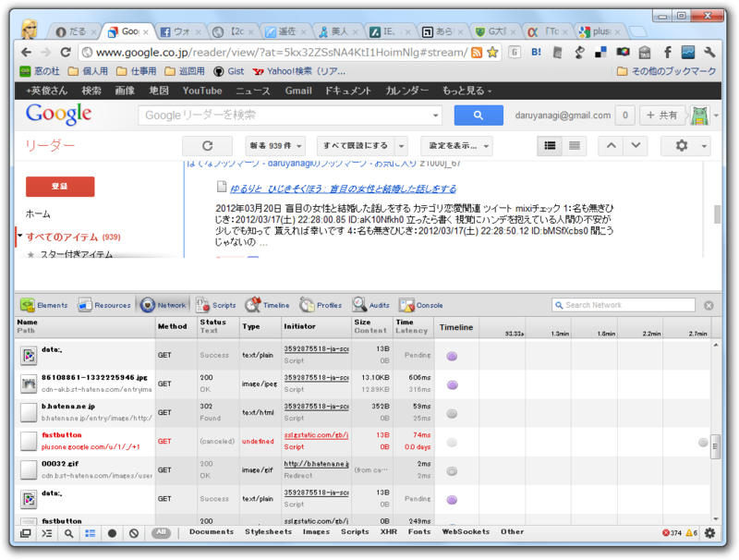The image size is (739, 560).
Task: Open account avatar dropdown arrow
Action: pos(716,116)
